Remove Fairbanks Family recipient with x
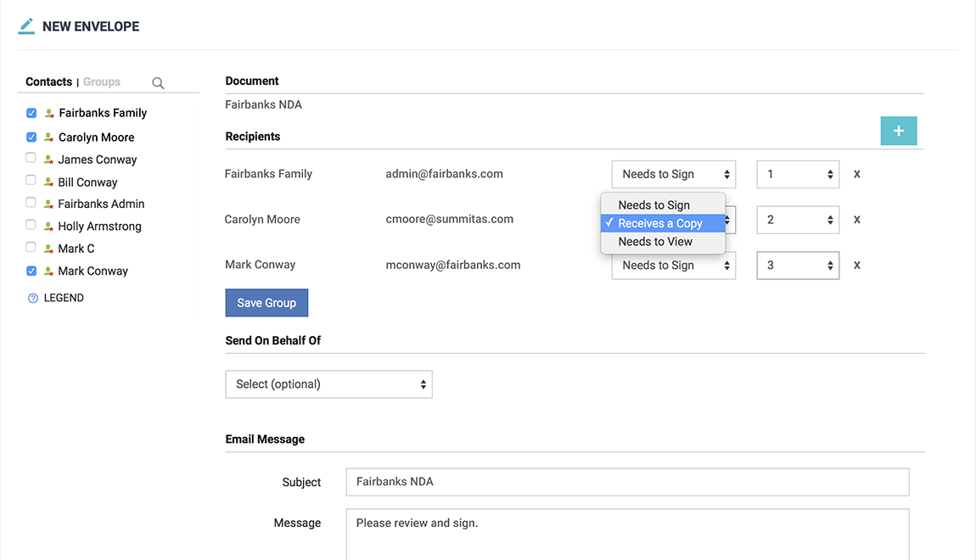 coord(857,174)
